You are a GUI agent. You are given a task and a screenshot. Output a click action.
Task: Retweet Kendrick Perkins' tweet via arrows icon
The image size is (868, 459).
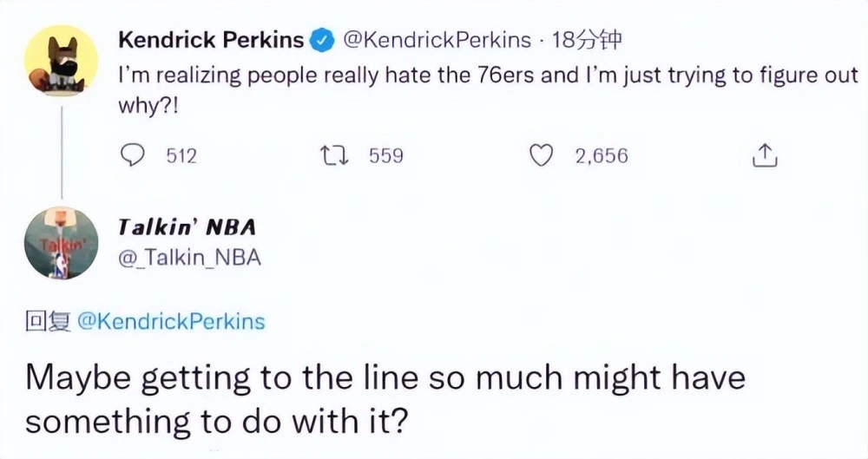[x=332, y=155]
